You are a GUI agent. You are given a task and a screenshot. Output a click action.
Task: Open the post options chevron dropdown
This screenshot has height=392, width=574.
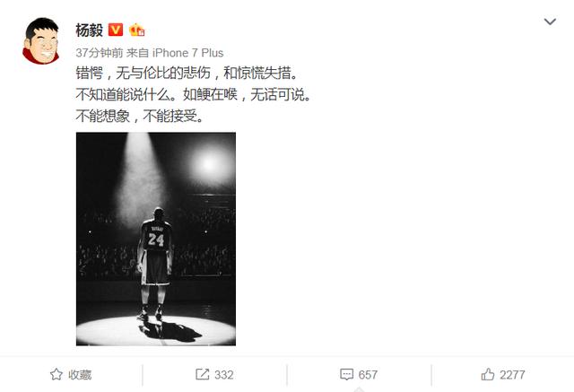tap(550, 22)
